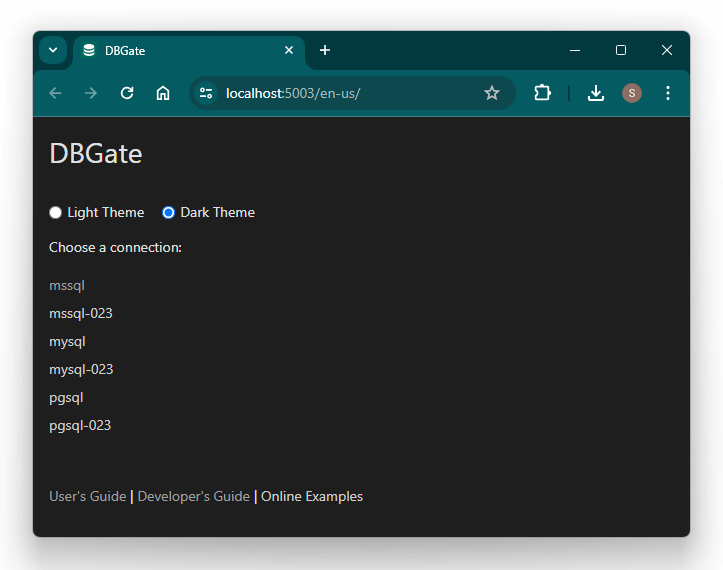Close the DBGate tab
Image resolution: width=723 pixels, height=570 pixels.
289,50
